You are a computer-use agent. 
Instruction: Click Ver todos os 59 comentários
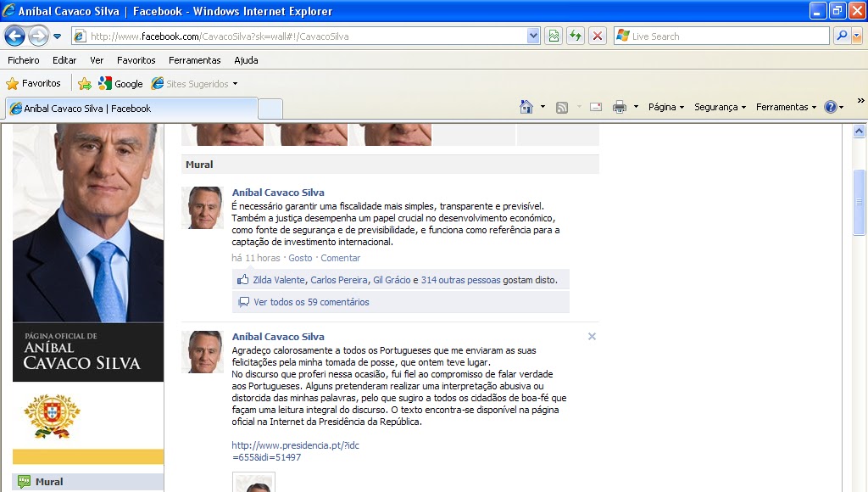point(311,302)
